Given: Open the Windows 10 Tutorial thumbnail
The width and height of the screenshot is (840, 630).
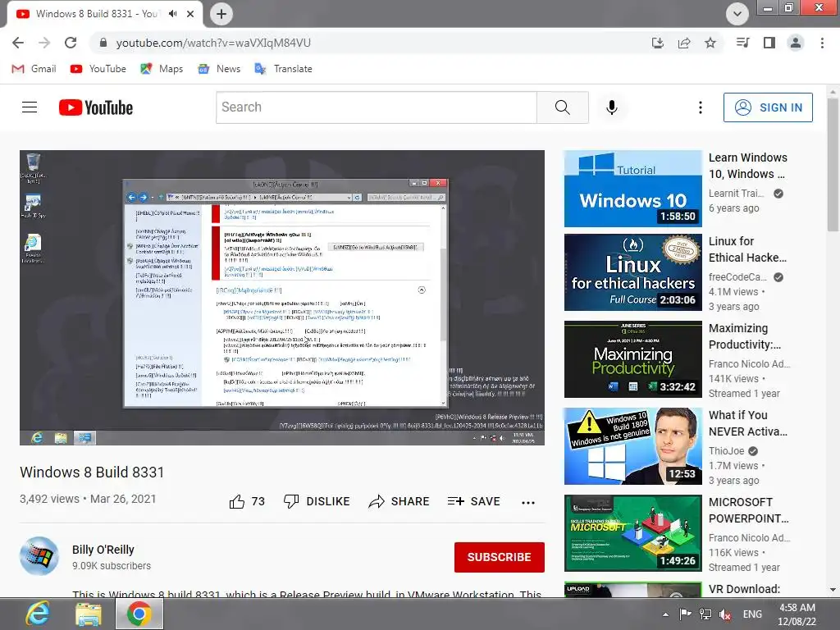Looking at the screenshot, I should click(632, 189).
